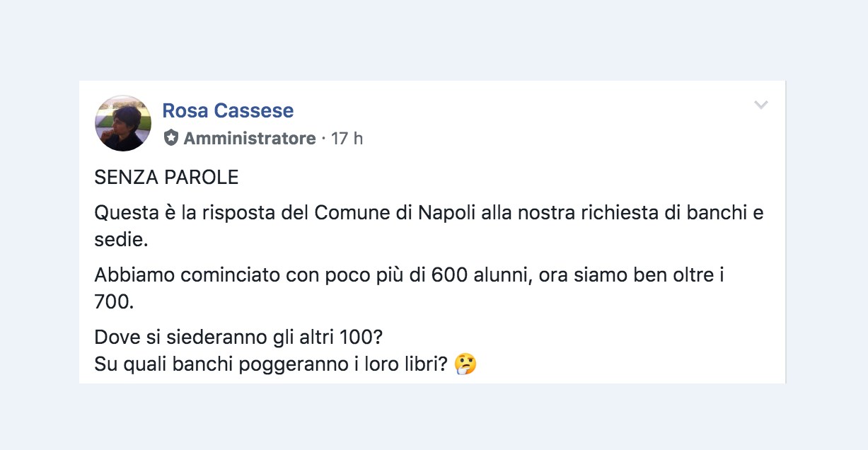
Task: Click the "17 h" post timestamp
Action: 347,138
